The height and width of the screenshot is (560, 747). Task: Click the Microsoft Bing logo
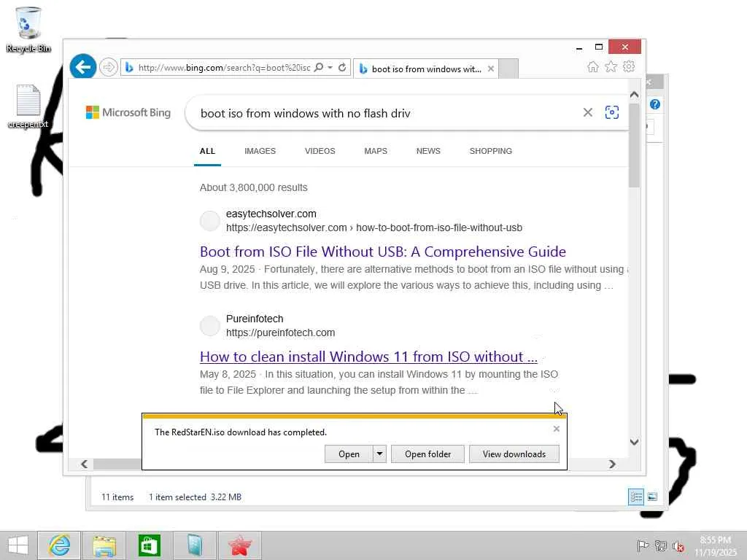tap(128, 112)
